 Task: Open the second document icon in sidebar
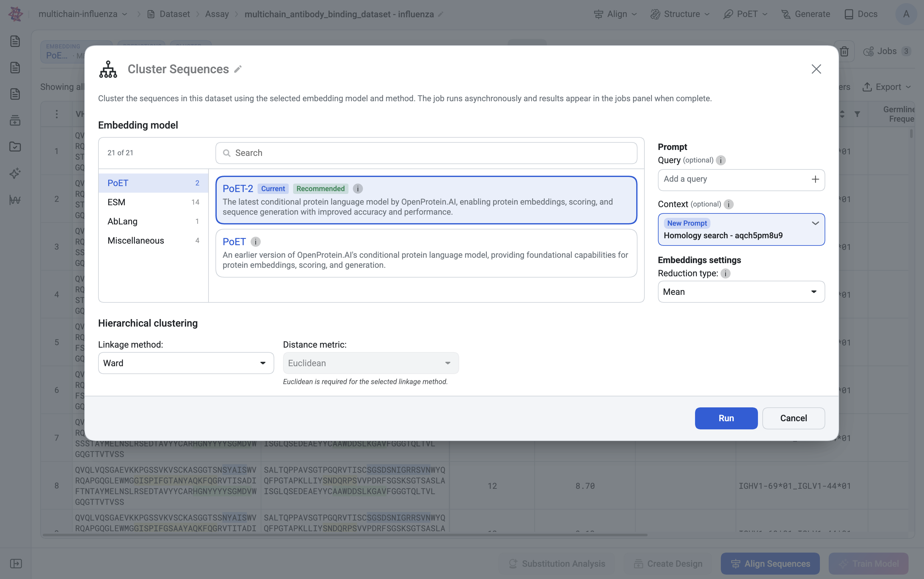tap(15, 68)
